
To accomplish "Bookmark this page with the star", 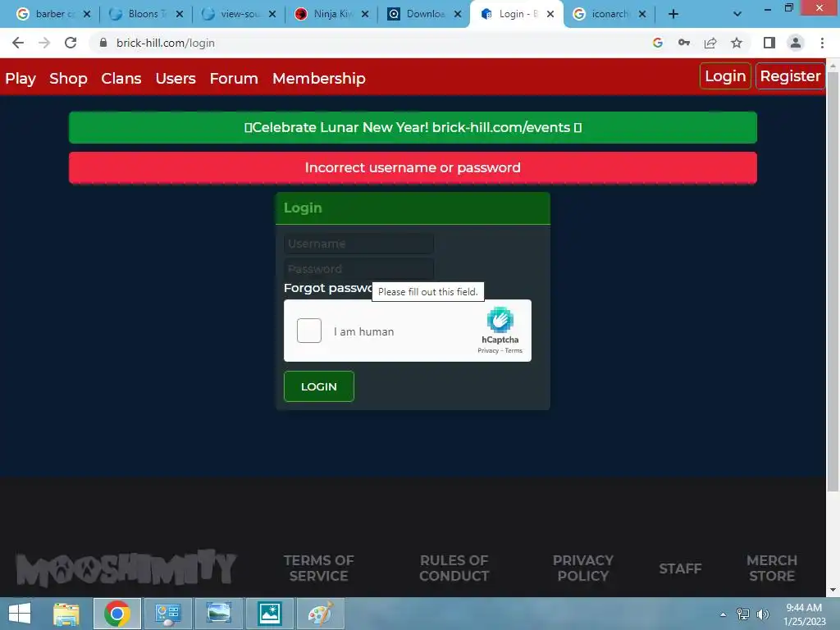I will click(737, 43).
